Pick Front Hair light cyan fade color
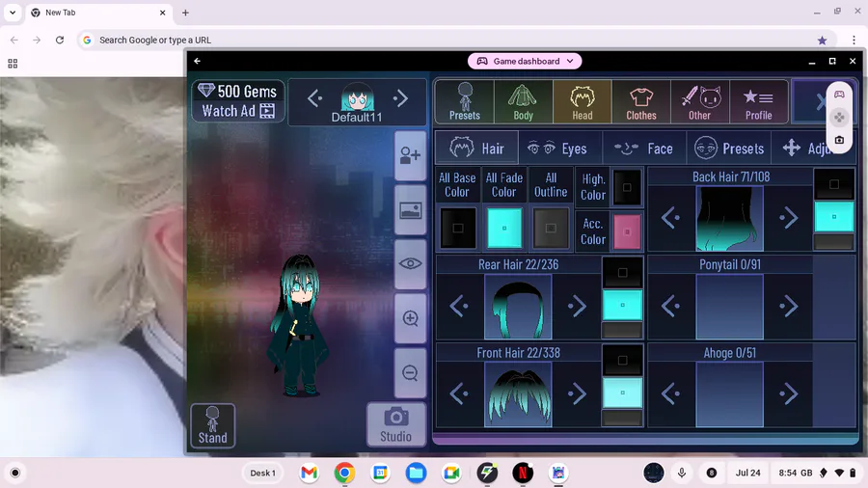Viewport: 868px width, 488px height. pos(622,393)
